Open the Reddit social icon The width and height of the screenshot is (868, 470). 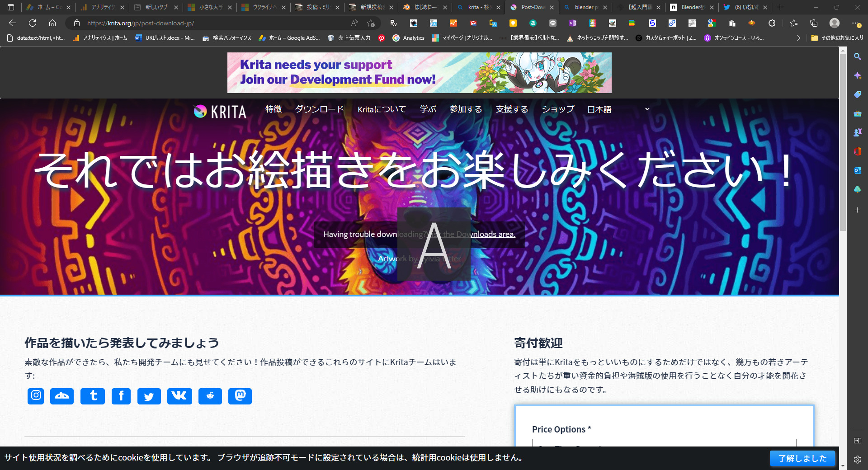pyautogui.click(x=210, y=396)
